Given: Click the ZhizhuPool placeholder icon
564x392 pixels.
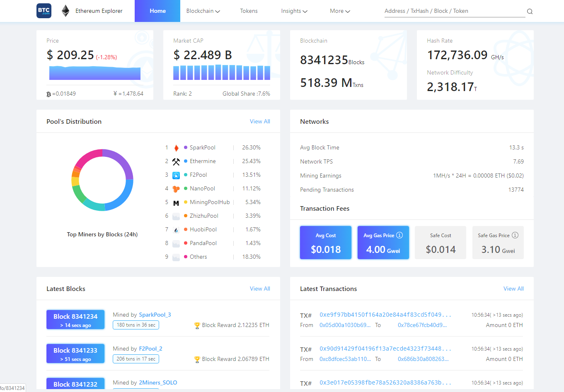Looking at the screenshot, I should click(176, 216).
